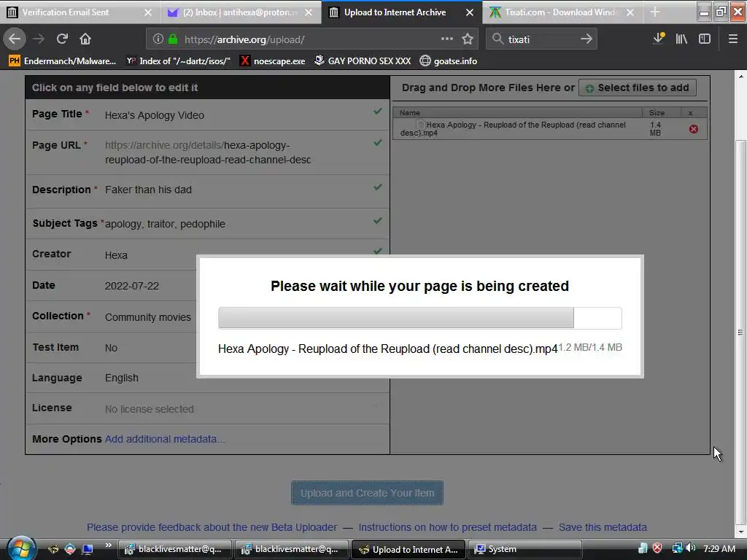Click the red security shield tray icon

[657, 548]
